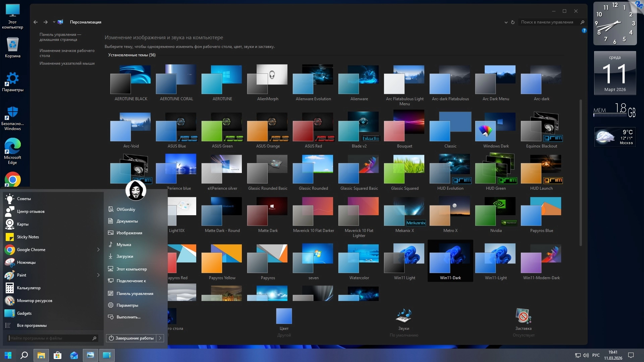The height and width of the screenshot is (362, 644).
Task: Open Изменение указателей мыши link
Action: [67, 63]
